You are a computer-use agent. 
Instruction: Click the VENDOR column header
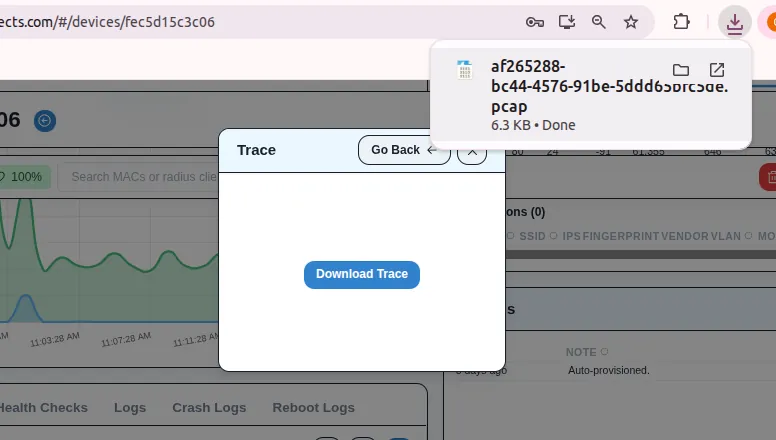click(x=684, y=237)
